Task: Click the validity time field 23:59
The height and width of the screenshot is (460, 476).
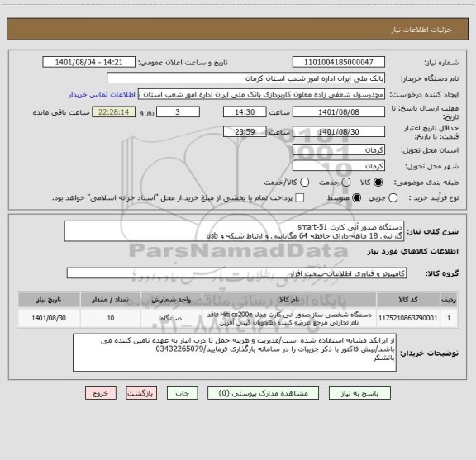Action: click(245, 131)
